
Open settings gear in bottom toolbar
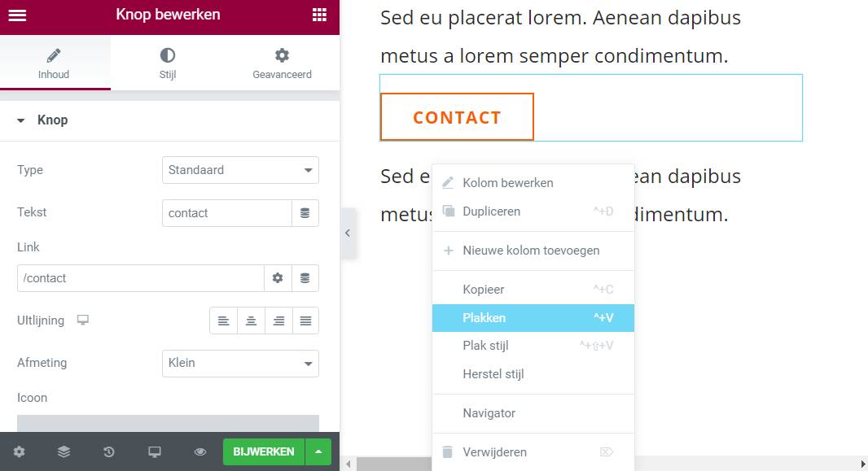20,452
